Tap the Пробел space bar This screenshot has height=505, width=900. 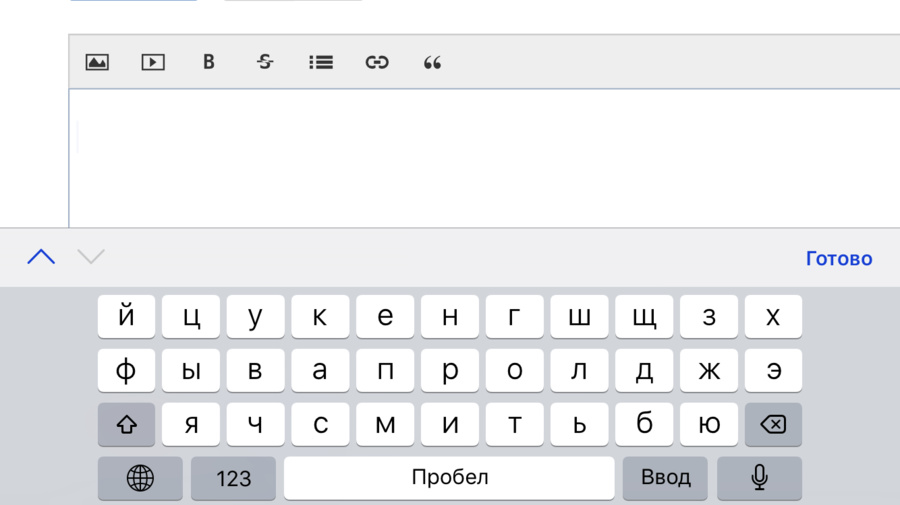449,478
